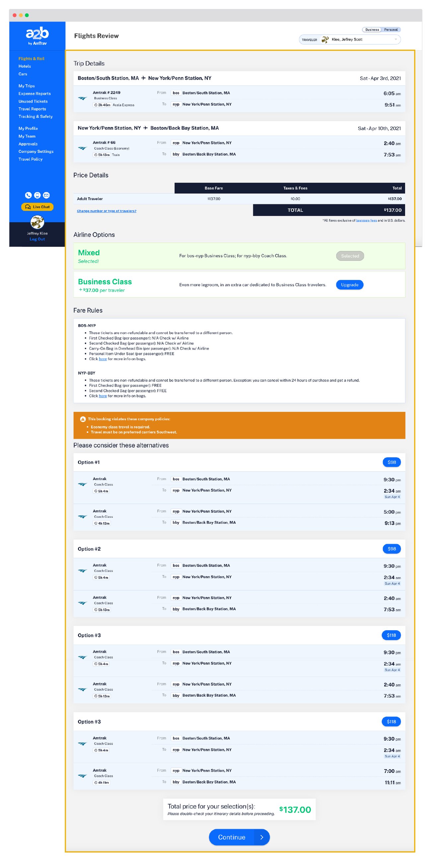The image size is (432, 868).
Task: Go to Hotels in sidebar
Action: [x=25, y=66]
